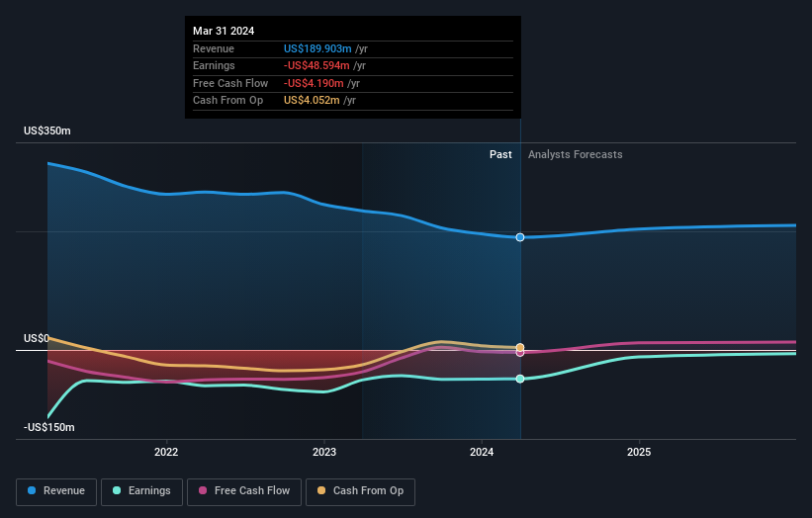Select the 2025 x-axis label
This screenshot has width=812, height=518.
pos(639,452)
